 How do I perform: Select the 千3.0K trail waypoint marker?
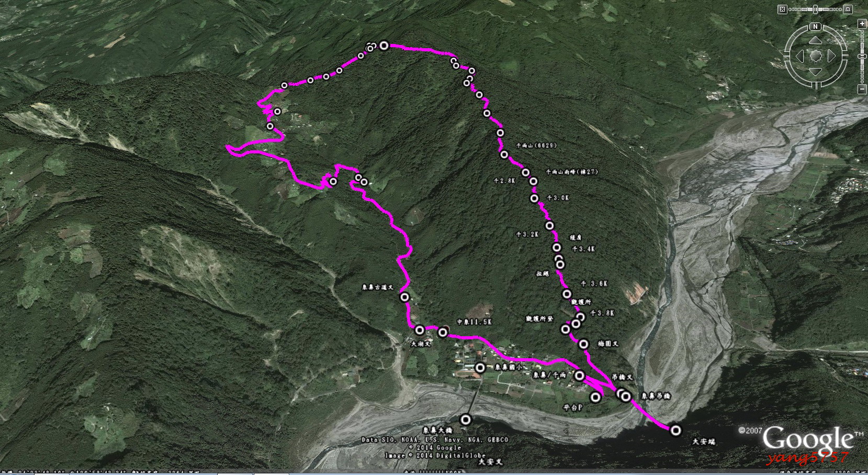click(x=534, y=198)
